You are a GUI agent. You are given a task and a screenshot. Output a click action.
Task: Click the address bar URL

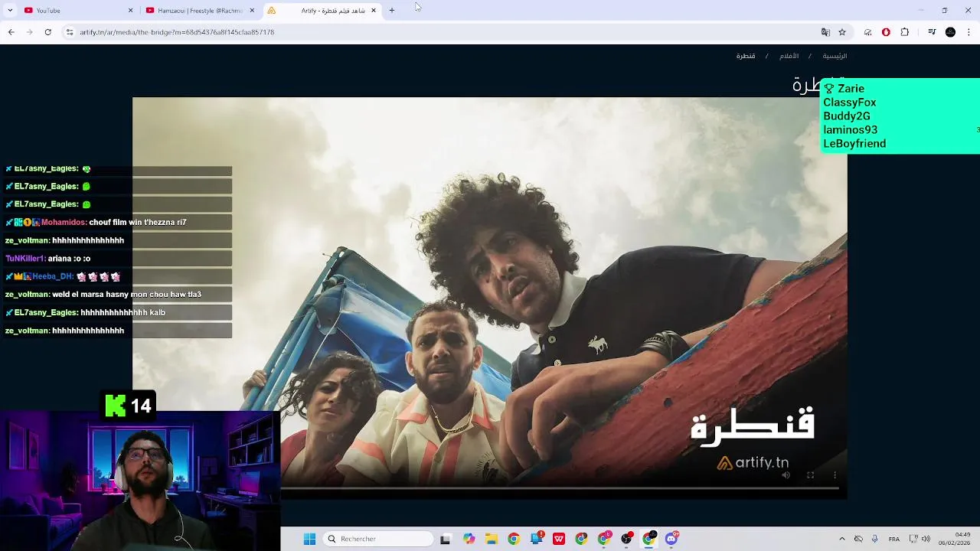177,32
